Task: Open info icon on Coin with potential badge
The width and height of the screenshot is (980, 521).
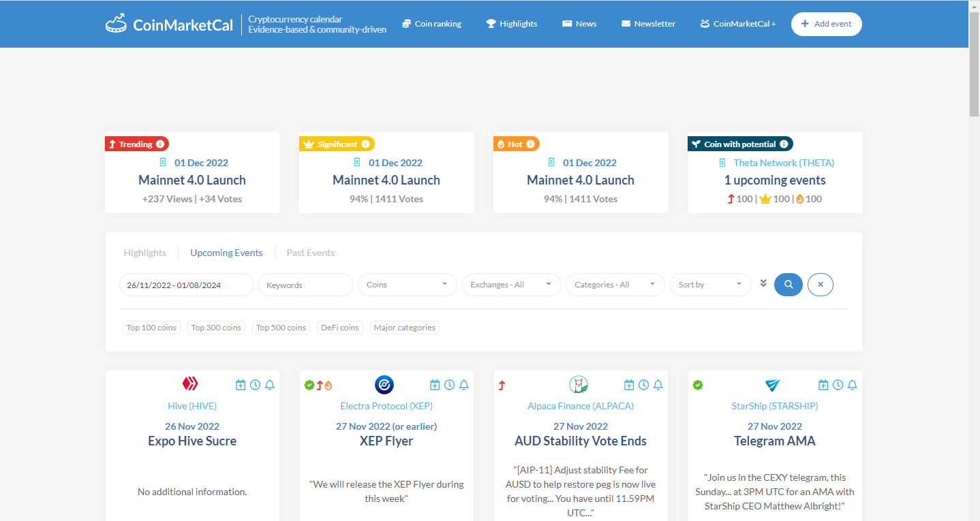Action: pyautogui.click(x=784, y=144)
